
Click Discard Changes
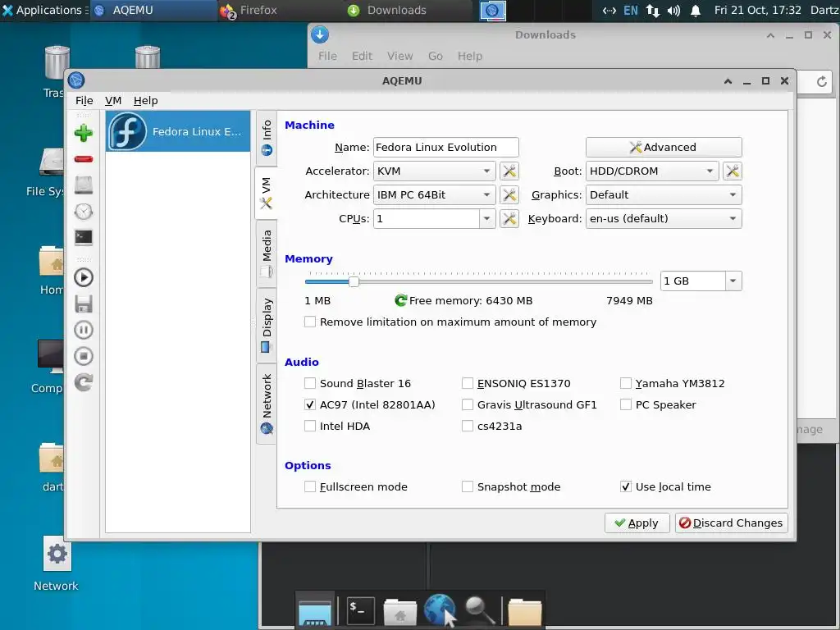(731, 523)
